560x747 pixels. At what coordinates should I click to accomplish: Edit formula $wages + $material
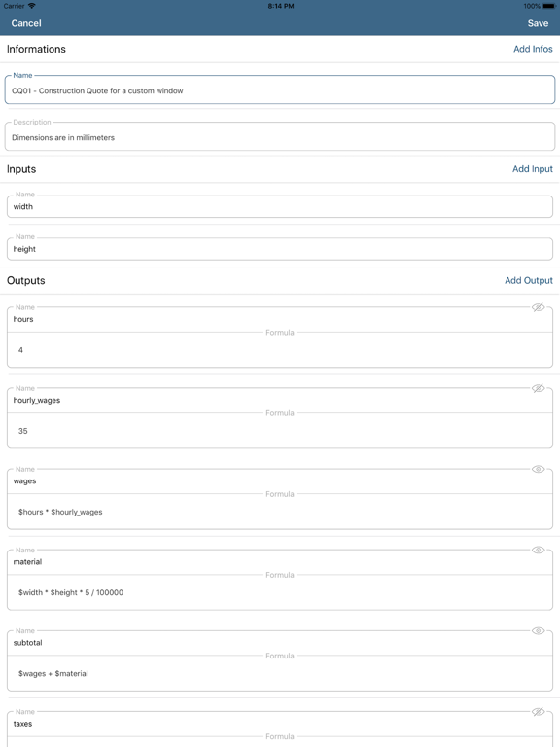(x=280, y=674)
